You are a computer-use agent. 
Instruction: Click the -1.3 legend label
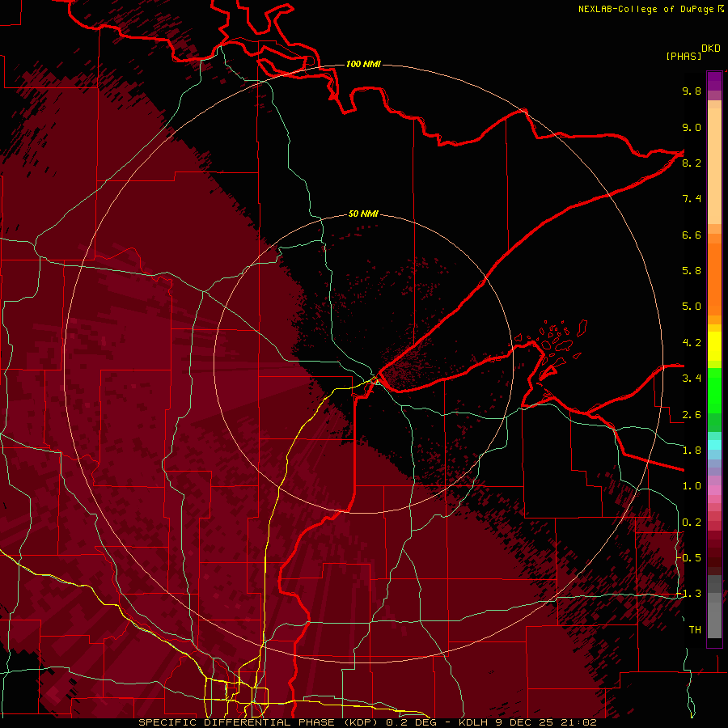(x=689, y=594)
